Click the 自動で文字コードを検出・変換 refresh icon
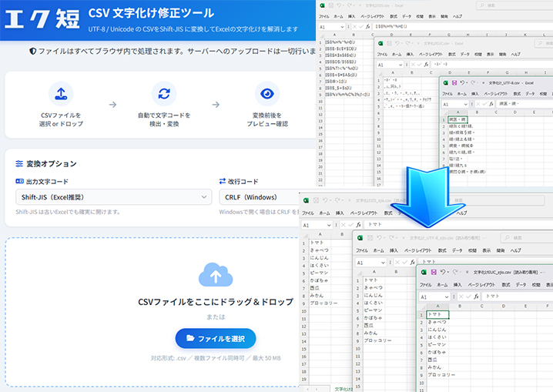The height and width of the screenshot is (392, 553). pos(164,94)
